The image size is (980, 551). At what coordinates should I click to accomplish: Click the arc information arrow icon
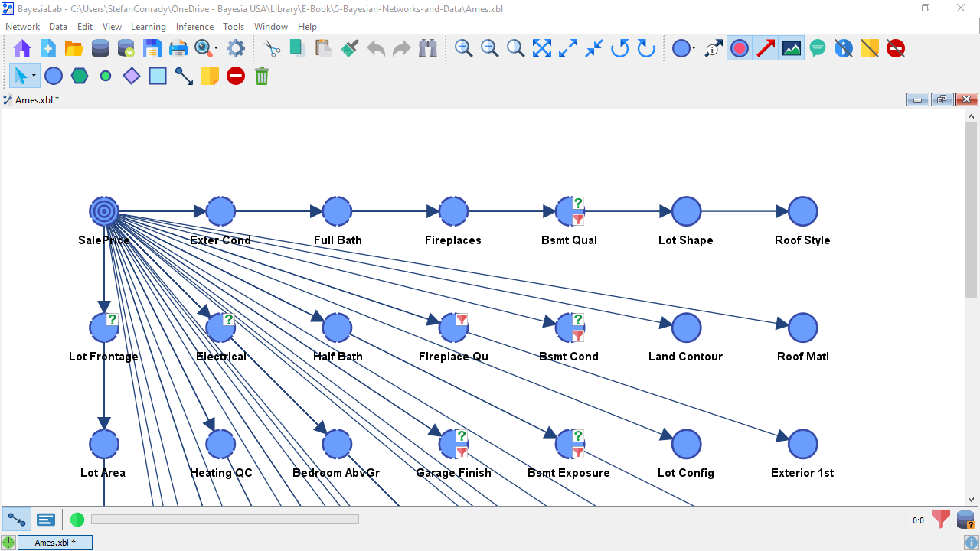coord(714,49)
